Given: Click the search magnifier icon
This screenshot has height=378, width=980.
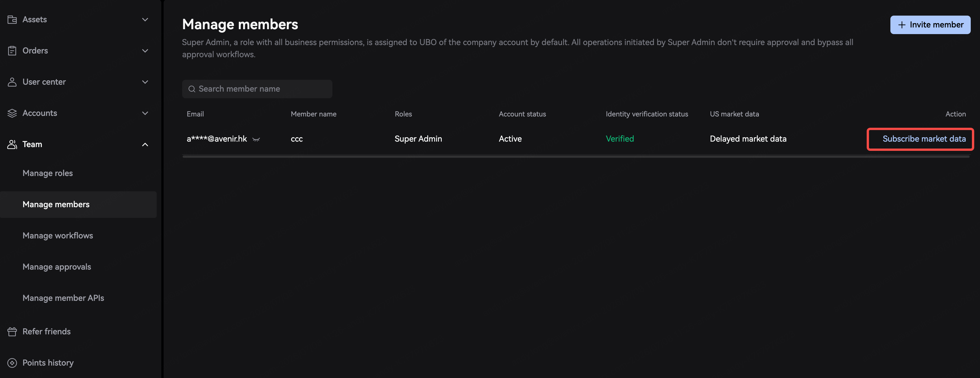Looking at the screenshot, I should pos(192,89).
